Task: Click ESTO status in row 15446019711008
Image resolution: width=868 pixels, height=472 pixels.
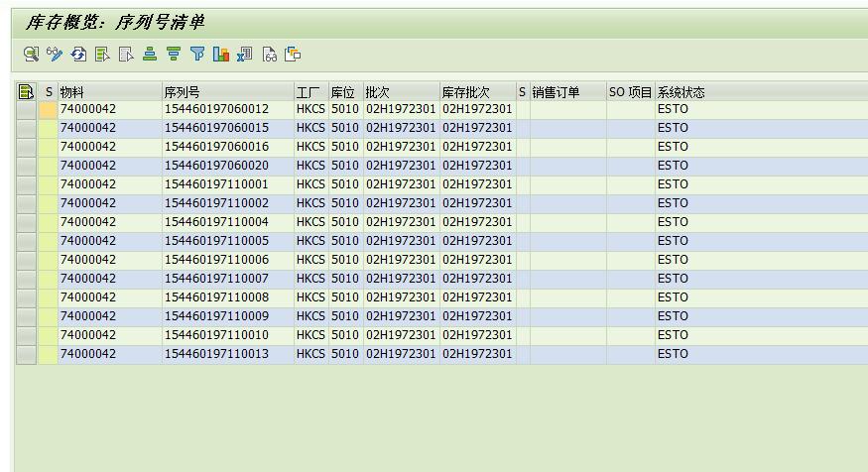Action: (x=761, y=297)
